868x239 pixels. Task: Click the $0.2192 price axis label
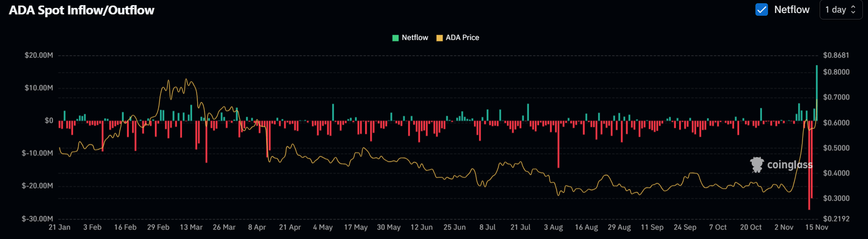[836, 219]
